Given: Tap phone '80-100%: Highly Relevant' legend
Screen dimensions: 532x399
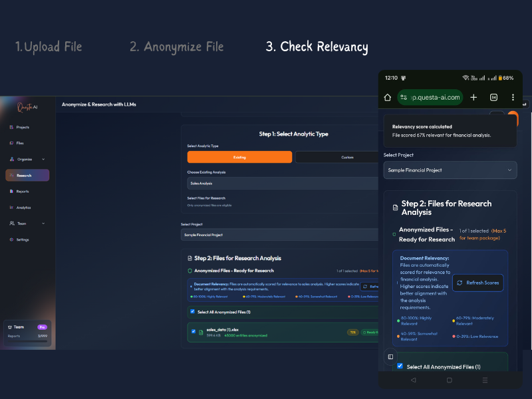Looking at the screenshot, I should [x=416, y=321].
